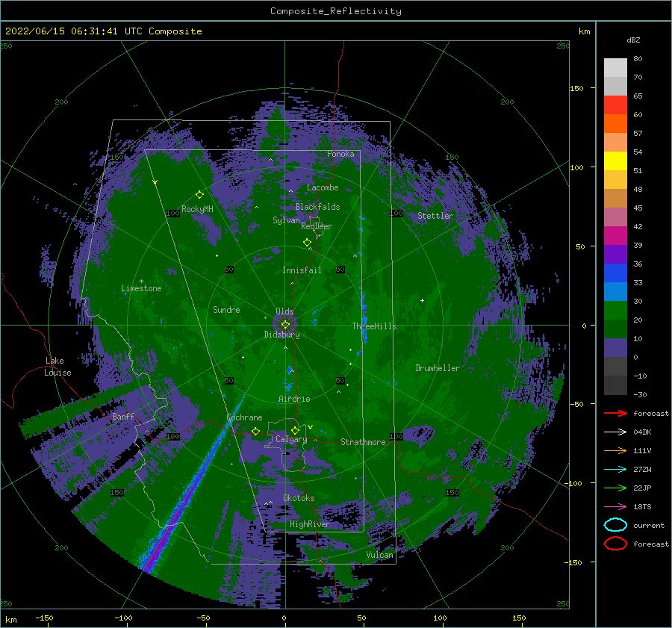Click the -150 tick label on bottom axis
672x628 pixels.
(44, 618)
